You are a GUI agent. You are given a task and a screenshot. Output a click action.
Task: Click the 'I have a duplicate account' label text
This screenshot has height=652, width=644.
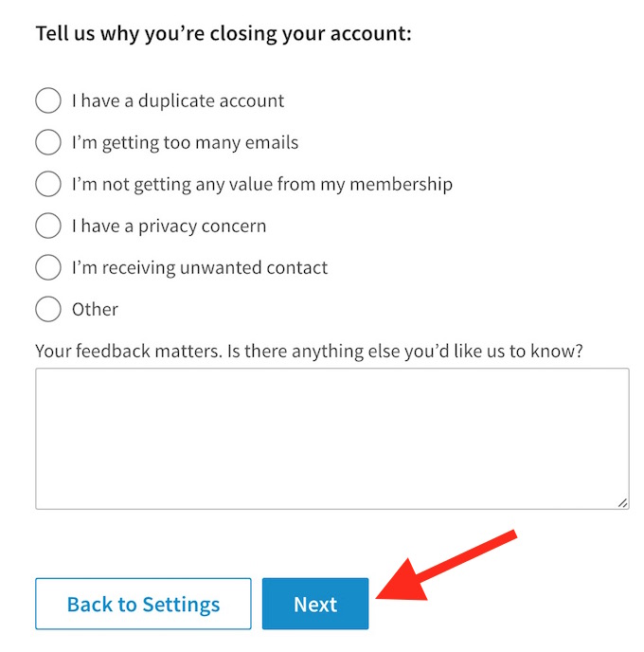coord(178,100)
